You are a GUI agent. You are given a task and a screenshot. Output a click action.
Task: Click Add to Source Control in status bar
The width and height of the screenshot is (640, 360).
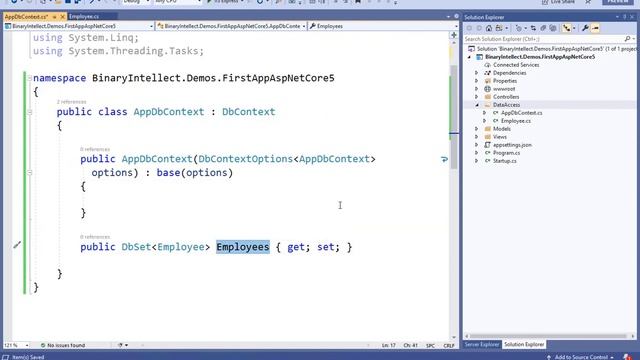[x=581, y=357]
